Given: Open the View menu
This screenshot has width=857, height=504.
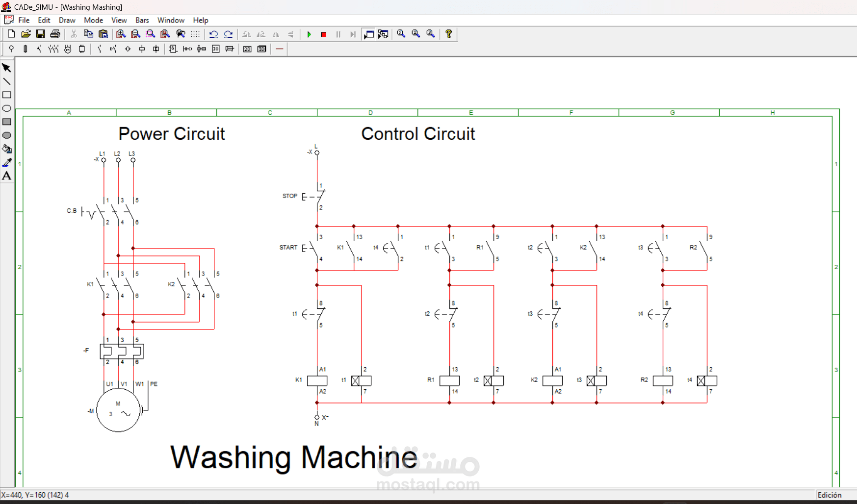Looking at the screenshot, I should 119,20.
